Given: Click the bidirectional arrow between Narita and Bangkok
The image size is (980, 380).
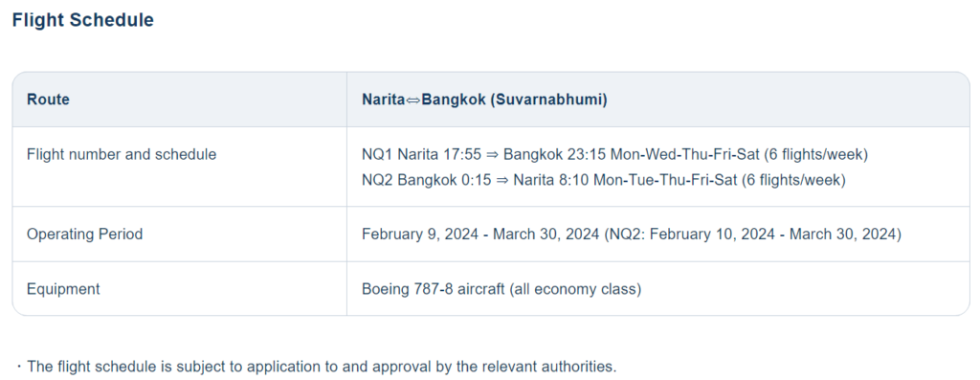Looking at the screenshot, I should pos(413,100).
